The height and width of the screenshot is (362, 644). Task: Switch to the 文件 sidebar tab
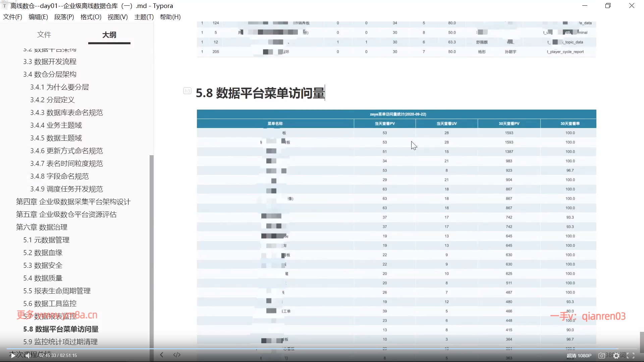click(x=44, y=35)
